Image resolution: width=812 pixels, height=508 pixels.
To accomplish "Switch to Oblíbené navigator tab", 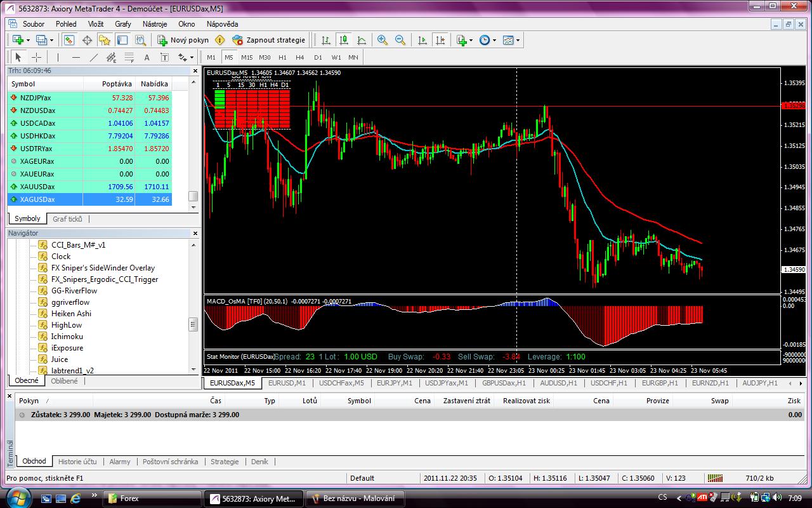I will 64,381.
